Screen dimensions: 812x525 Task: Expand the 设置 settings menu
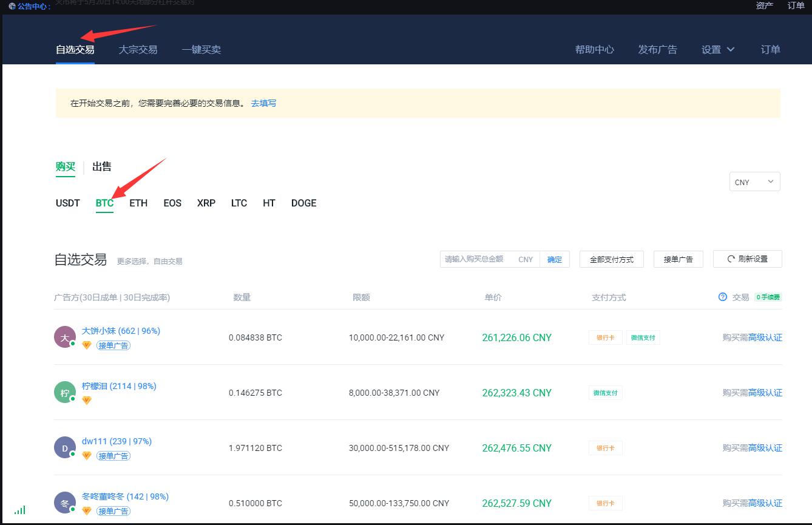point(717,50)
